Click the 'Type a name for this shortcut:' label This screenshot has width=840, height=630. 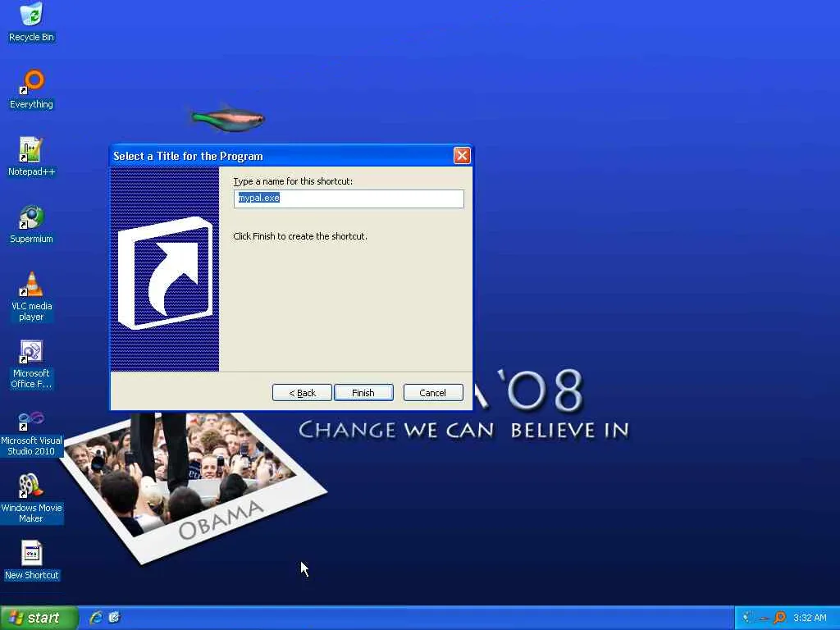293,181
